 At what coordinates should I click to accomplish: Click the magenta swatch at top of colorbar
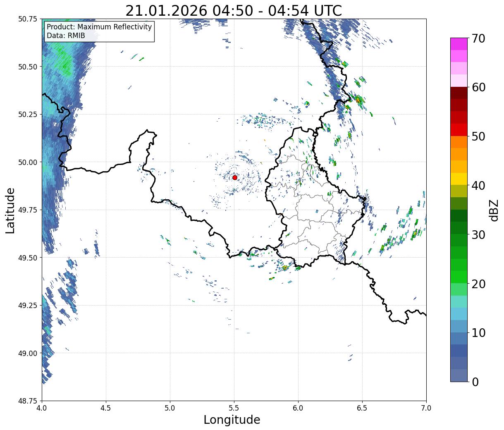click(x=459, y=44)
